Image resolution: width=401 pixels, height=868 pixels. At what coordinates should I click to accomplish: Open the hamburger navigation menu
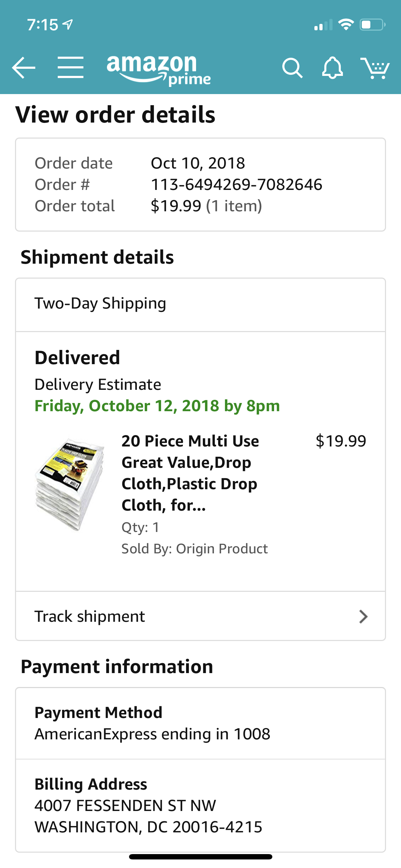(70, 68)
